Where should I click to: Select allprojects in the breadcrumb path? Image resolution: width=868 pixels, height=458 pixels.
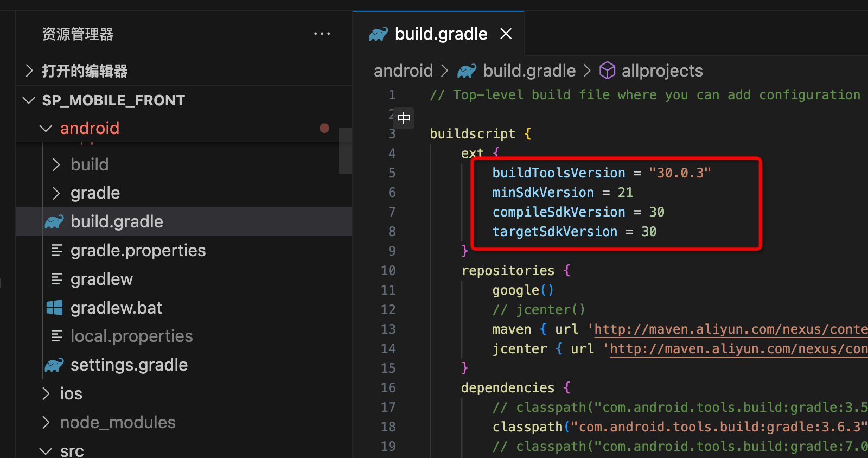click(x=662, y=71)
